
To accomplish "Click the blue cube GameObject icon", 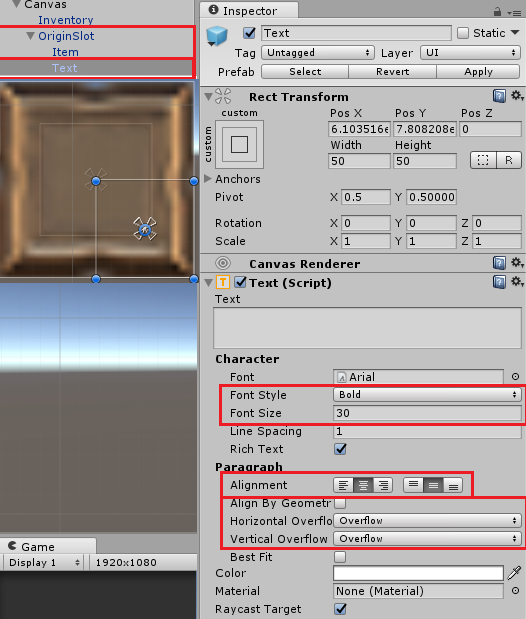I will click(217, 36).
